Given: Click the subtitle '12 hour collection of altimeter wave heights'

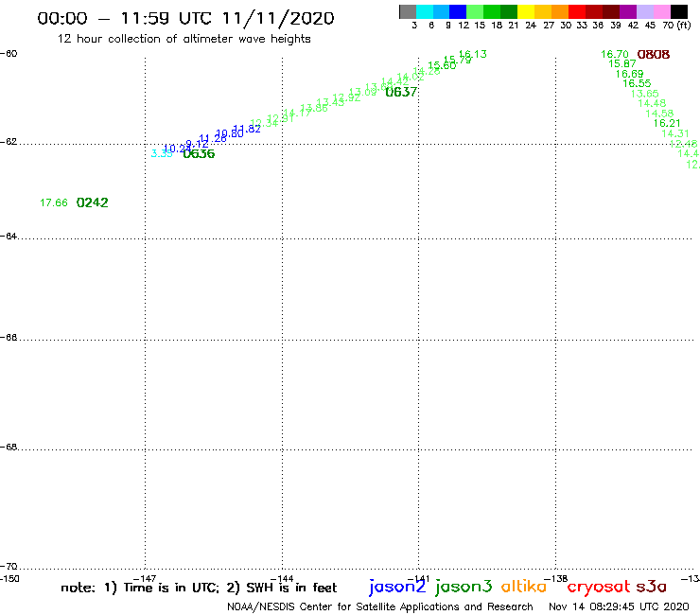Looking at the screenshot, I should pos(184,39).
